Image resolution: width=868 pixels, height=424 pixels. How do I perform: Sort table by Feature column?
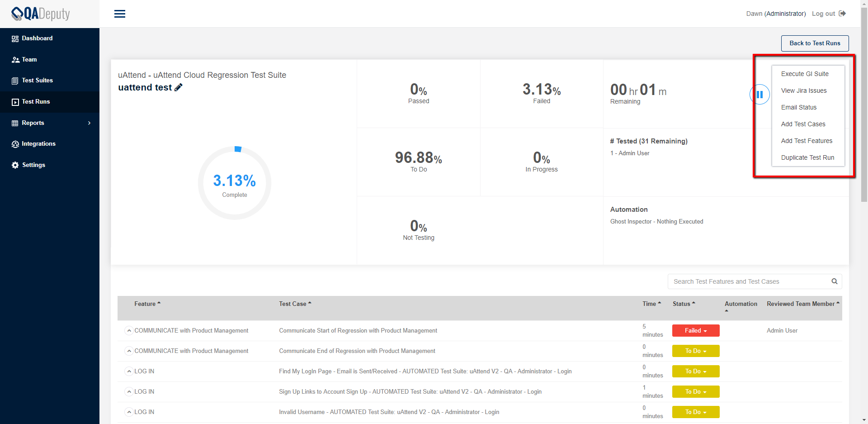point(147,304)
